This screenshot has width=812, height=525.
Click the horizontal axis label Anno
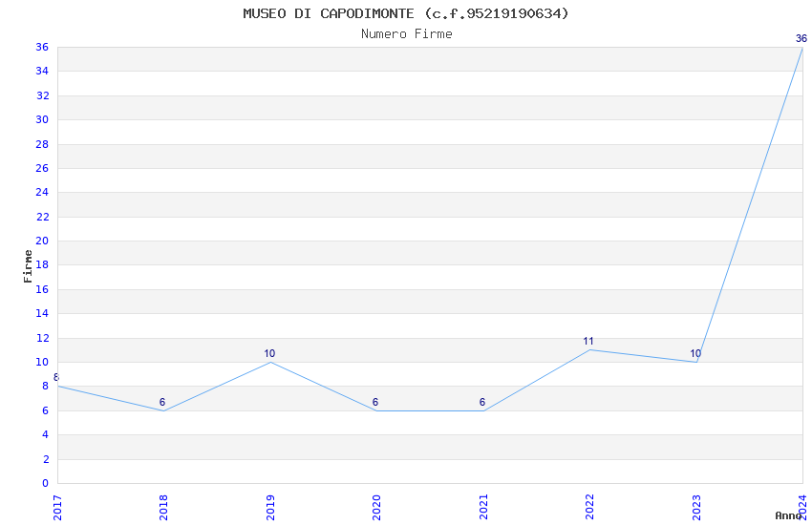(x=788, y=515)
